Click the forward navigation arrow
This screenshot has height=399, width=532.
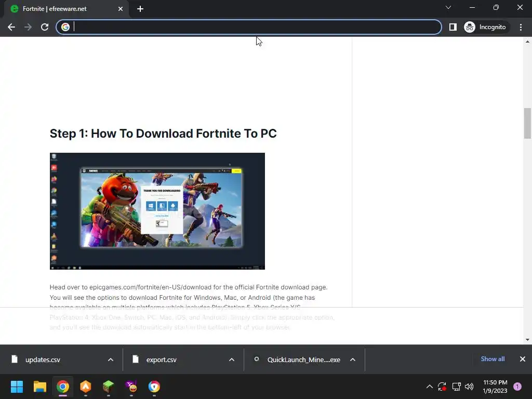(x=28, y=27)
